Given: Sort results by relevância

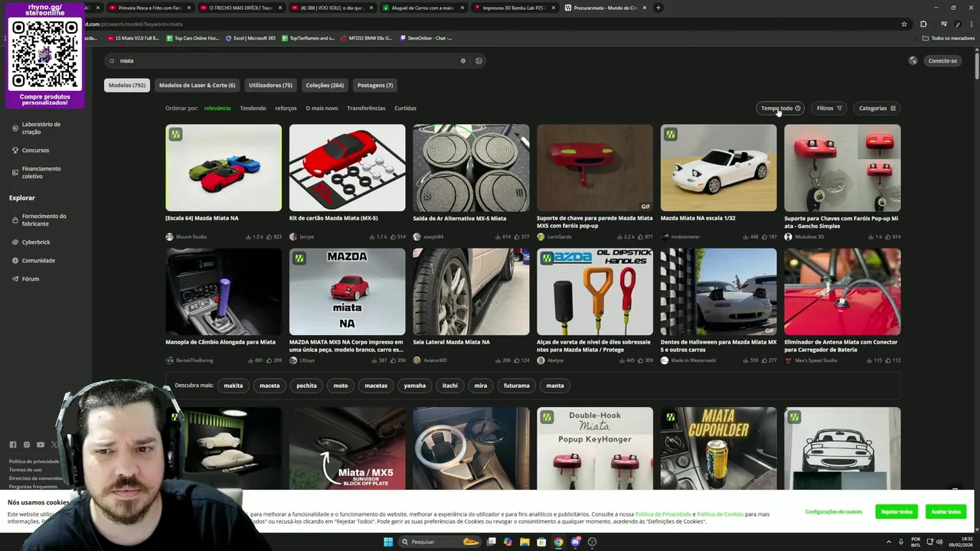Looking at the screenshot, I should point(217,108).
